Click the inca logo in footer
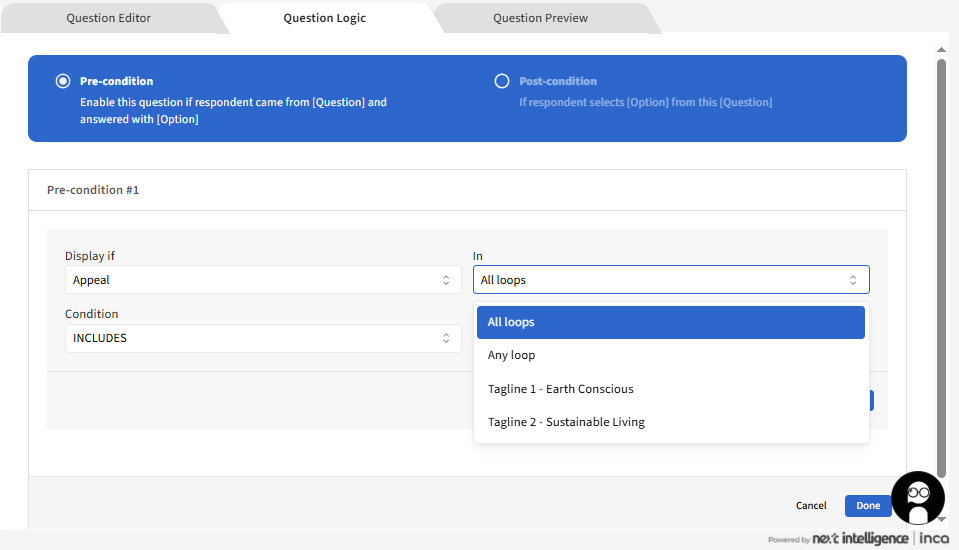This screenshot has width=959, height=550. pos(934,539)
